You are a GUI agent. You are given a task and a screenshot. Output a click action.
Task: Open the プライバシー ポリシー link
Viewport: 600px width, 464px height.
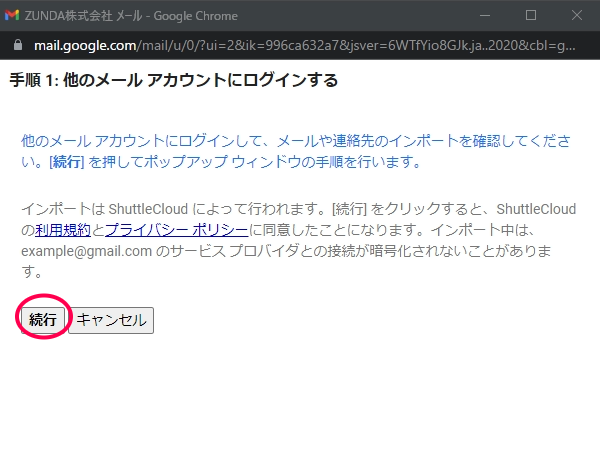177,230
